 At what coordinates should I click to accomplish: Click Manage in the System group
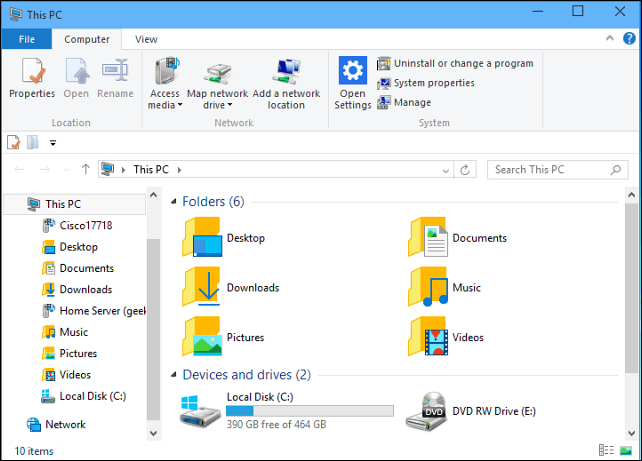coord(404,102)
